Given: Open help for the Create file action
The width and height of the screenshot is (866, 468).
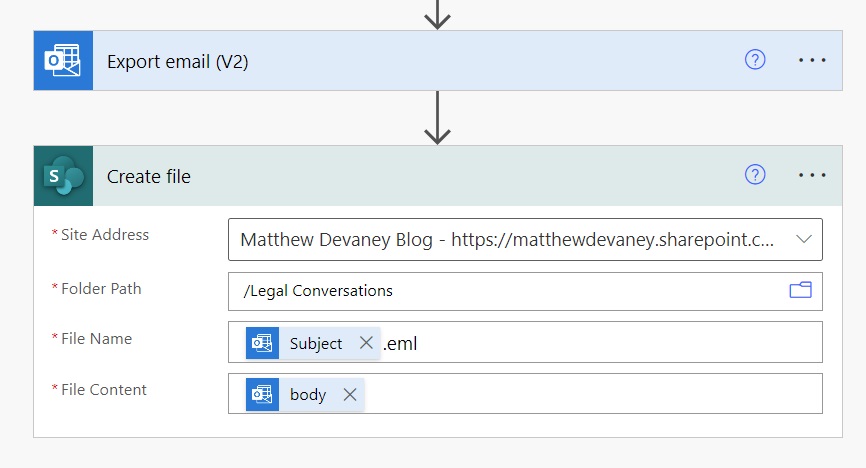Looking at the screenshot, I should pyautogui.click(x=755, y=175).
